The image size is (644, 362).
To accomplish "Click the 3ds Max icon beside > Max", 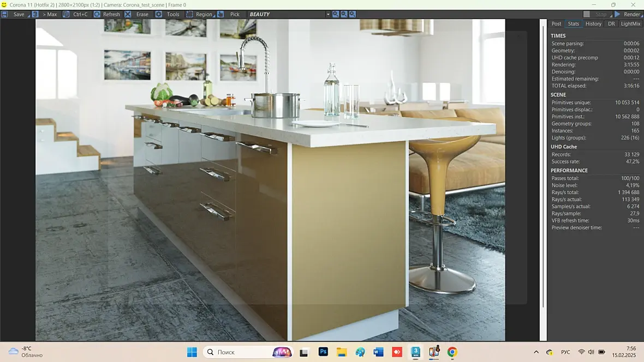I will [35, 14].
